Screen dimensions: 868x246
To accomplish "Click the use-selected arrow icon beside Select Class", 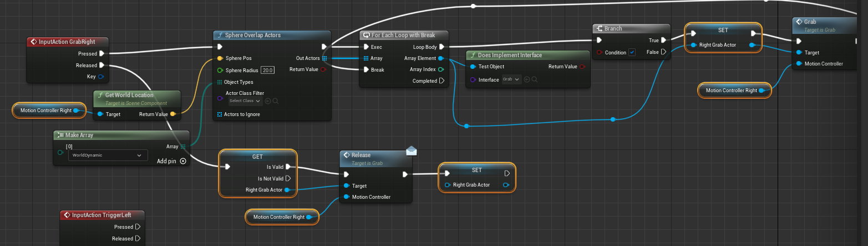I will pos(267,101).
